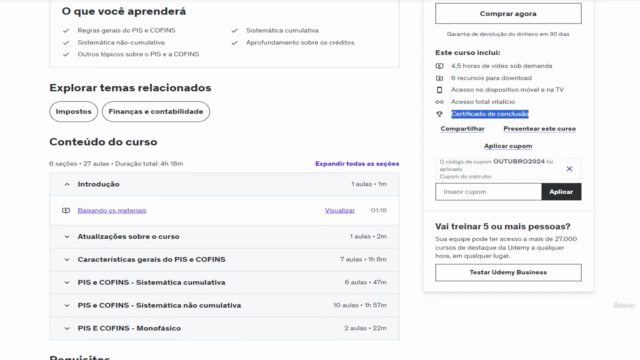
Task: Click the downloadable resources icon
Action: [x=439, y=78]
